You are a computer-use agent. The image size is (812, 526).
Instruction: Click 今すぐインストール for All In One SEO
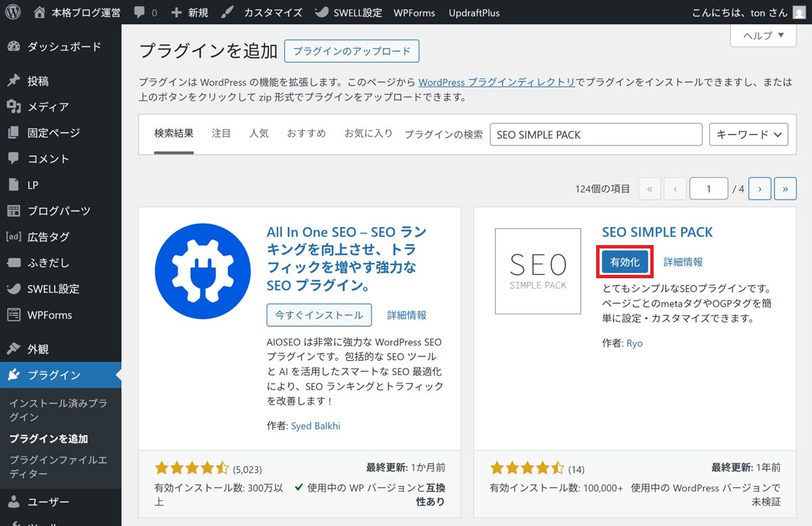(319, 315)
